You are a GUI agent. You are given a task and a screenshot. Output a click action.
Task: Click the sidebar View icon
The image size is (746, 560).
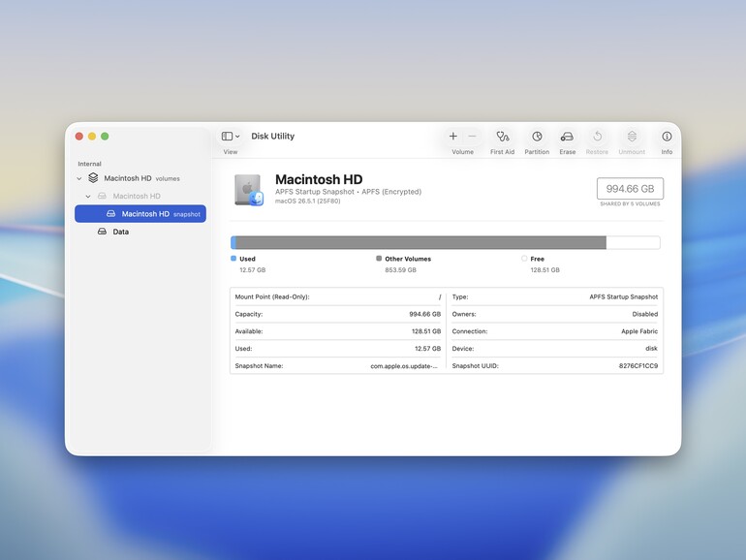[227, 137]
